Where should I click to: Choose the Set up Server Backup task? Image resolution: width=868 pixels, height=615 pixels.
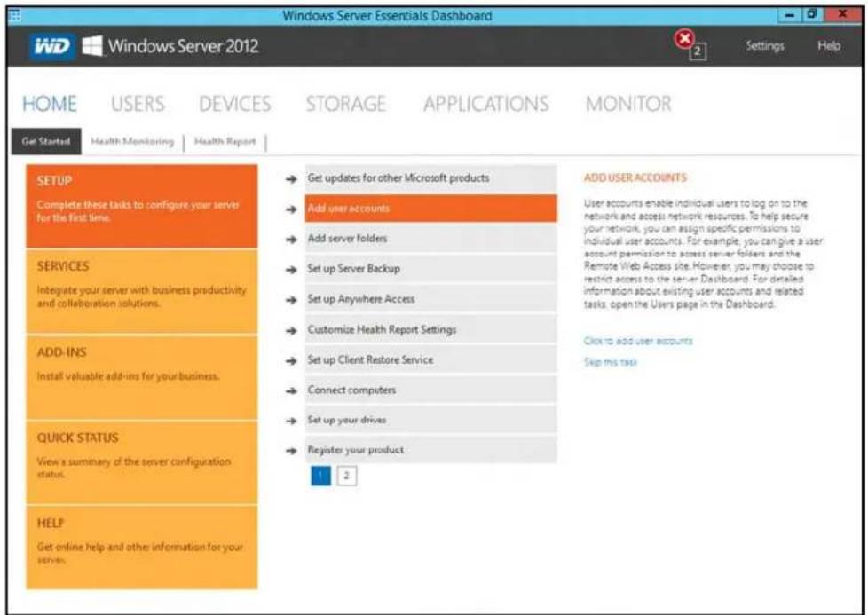[430, 269]
